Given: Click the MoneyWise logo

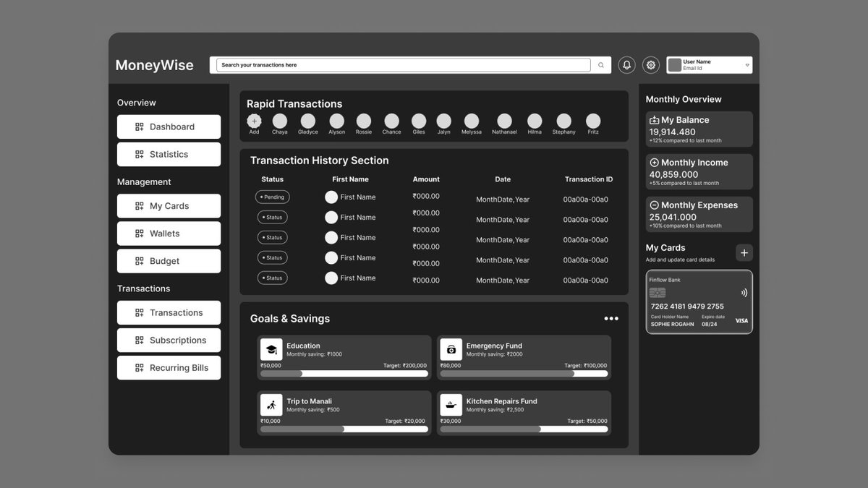Looking at the screenshot, I should 155,65.
